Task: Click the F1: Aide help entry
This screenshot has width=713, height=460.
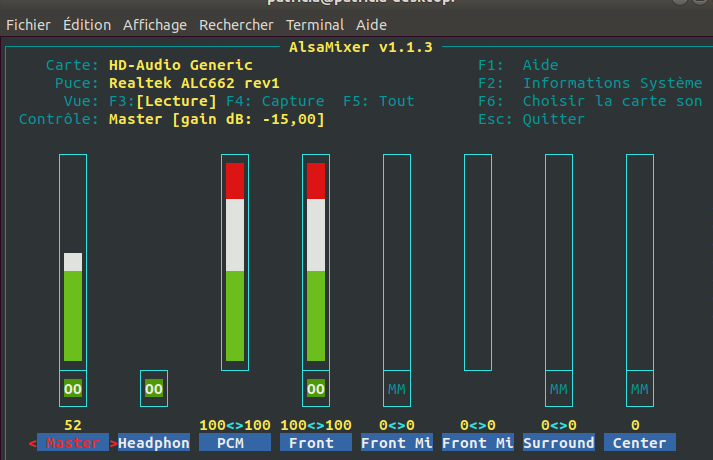Action: click(518, 65)
